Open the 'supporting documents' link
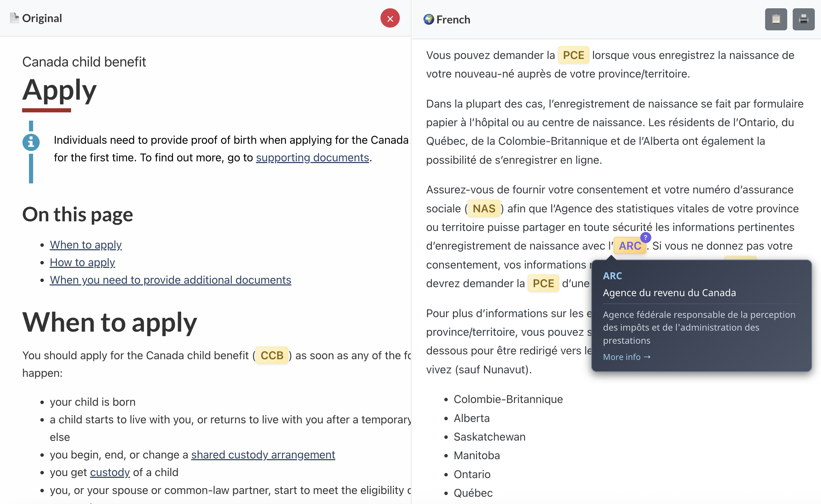 tap(312, 158)
